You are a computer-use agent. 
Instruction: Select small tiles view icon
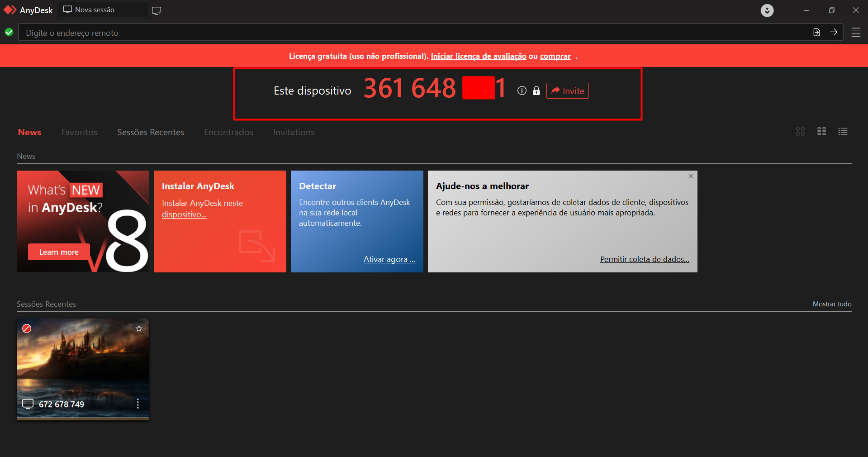point(822,131)
